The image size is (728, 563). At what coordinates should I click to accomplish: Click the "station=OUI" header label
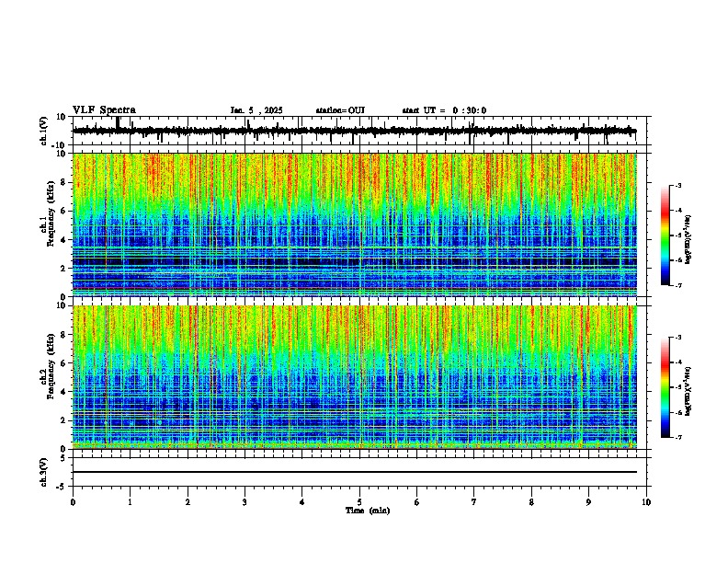coord(340,110)
